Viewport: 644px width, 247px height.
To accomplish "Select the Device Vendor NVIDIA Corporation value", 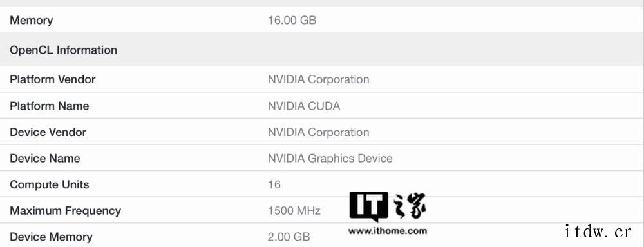I will pyautogui.click(x=318, y=132).
